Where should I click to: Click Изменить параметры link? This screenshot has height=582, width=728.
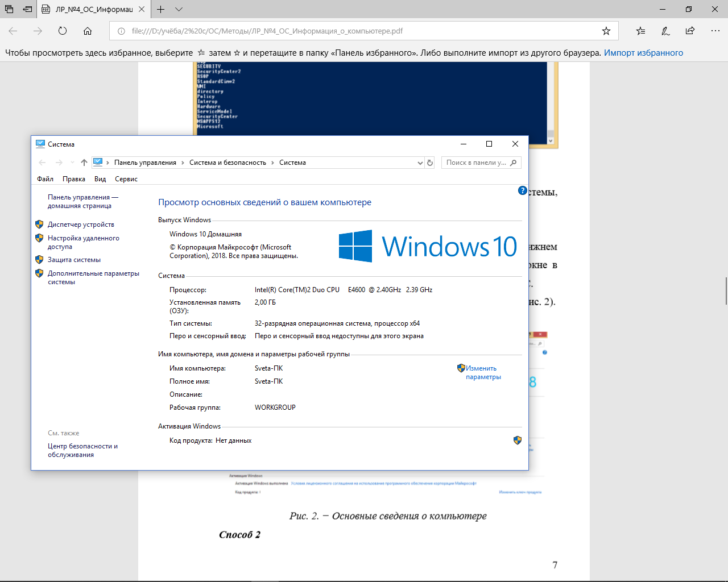click(x=483, y=372)
